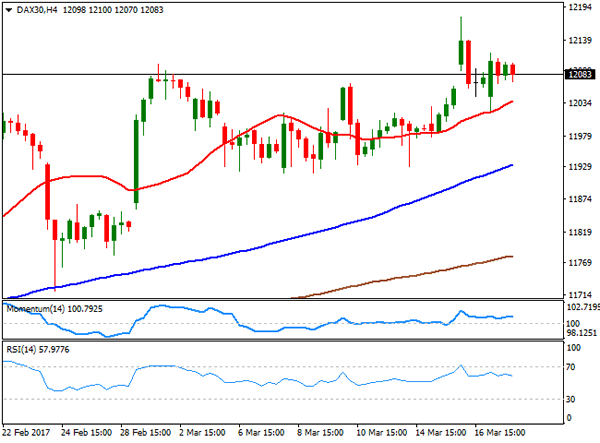Select the DAX30,H4 symbol title text
Screen dimensions: 600x443
point(37,10)
